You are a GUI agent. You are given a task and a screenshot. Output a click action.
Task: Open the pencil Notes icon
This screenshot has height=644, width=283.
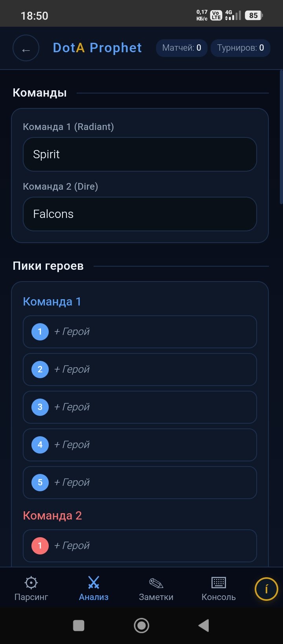click(156, 583)
